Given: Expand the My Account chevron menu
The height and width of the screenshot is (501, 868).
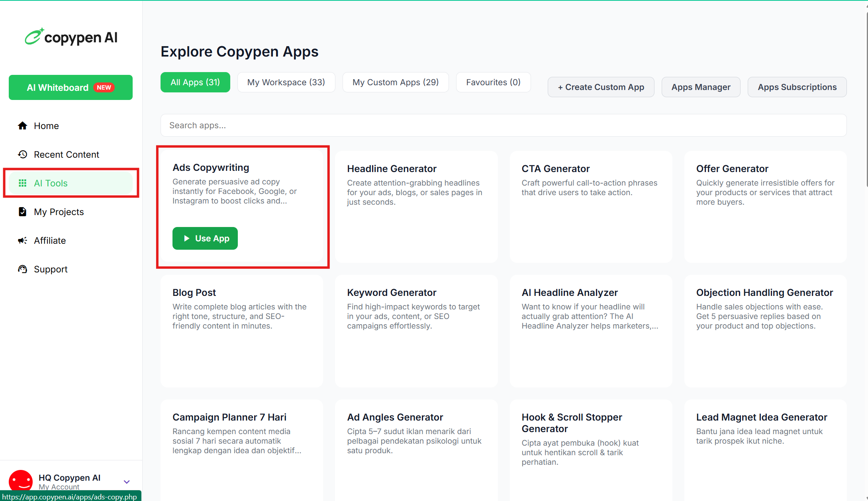Looking at the screenshot, I should pyautogui.click(x=127, y=482).
